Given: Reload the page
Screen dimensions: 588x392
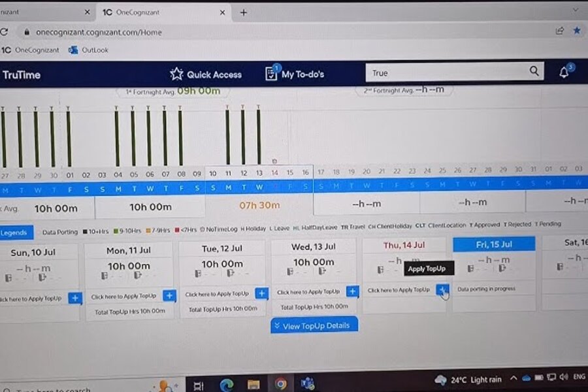Looking at the screenshot, I should point(4,32).
